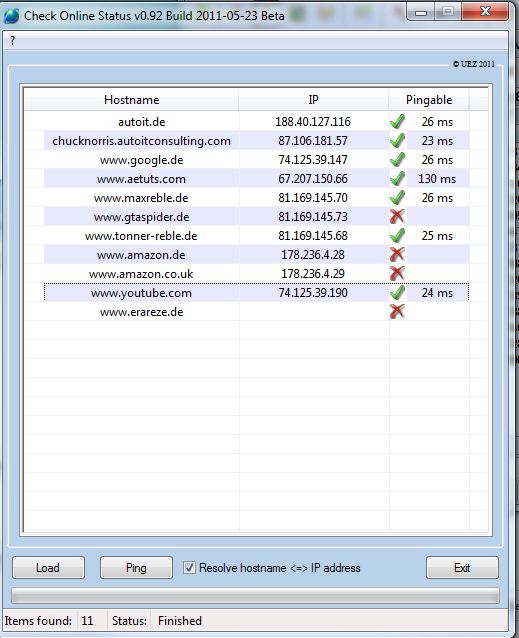
Task: Click the red X icon for www.gtaspider.de
Action: pos(397,216)
